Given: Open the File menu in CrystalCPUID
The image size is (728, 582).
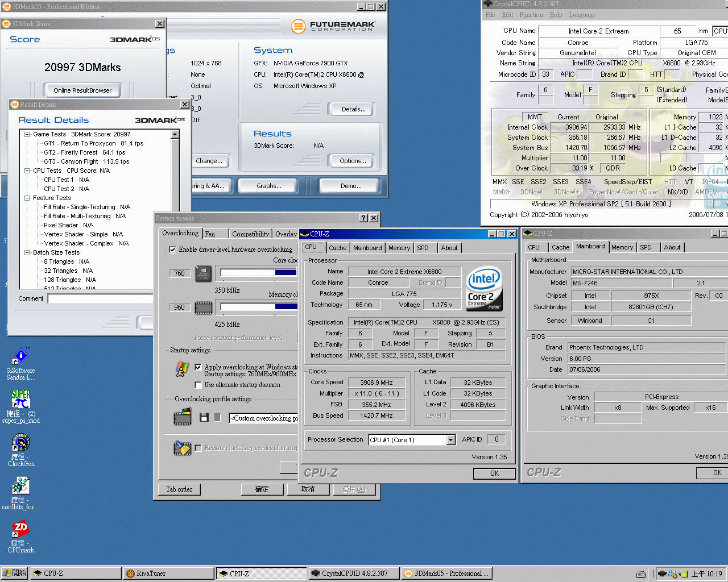Looking at the screenshot, I should (x=490, y=15).
